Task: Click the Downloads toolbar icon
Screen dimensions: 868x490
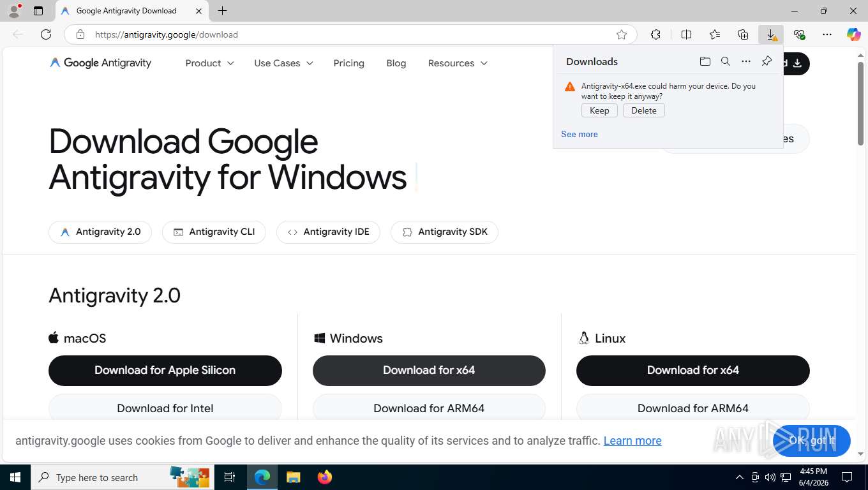Action: [771, 34]
